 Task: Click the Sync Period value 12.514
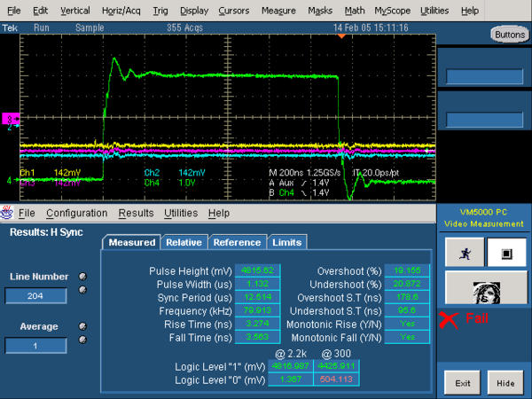coord(257,297)
